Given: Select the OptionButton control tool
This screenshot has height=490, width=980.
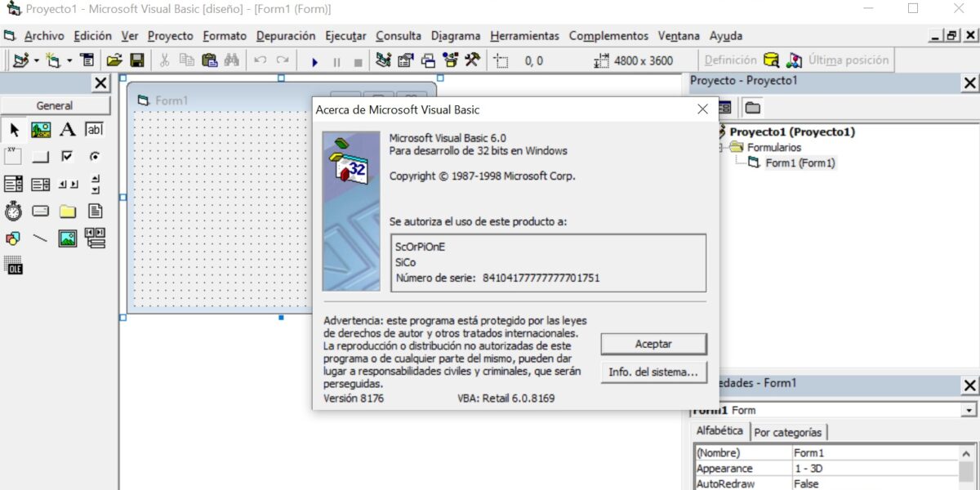Looking at the screenshot, I should [95, 157].
